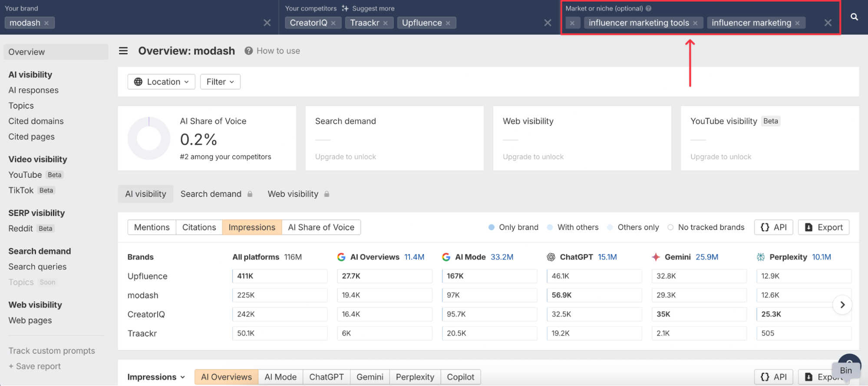Select the lower Perplexity tab
The width and height of the screenshot is (868, 386).
click(x=415, y=377)
